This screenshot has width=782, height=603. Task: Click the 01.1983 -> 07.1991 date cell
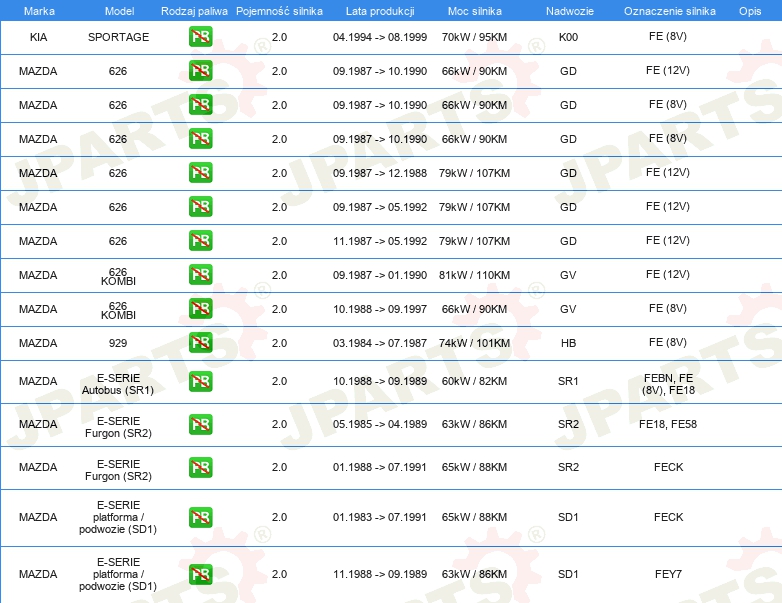(380, 517)
